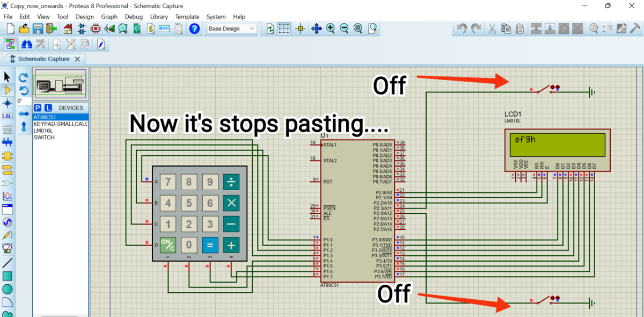Copy to clipboard icon
This screenshot has width=644, height=317.
(x=506, y=28)
